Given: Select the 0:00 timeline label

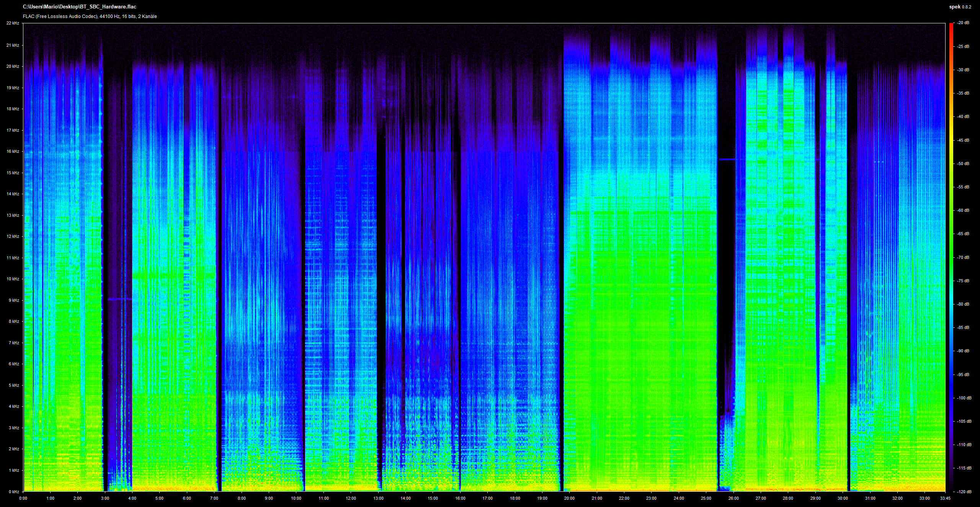Looking at the screenshot, I should (23, 499).
